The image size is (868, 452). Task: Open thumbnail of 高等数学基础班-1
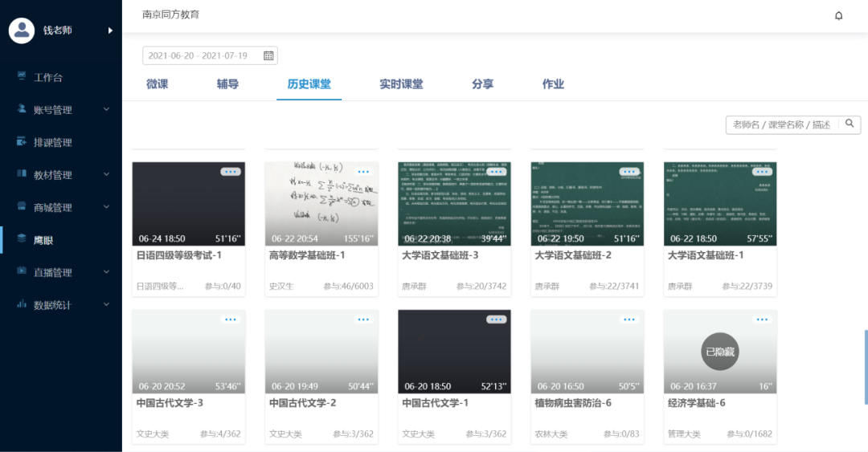point(321,204)
